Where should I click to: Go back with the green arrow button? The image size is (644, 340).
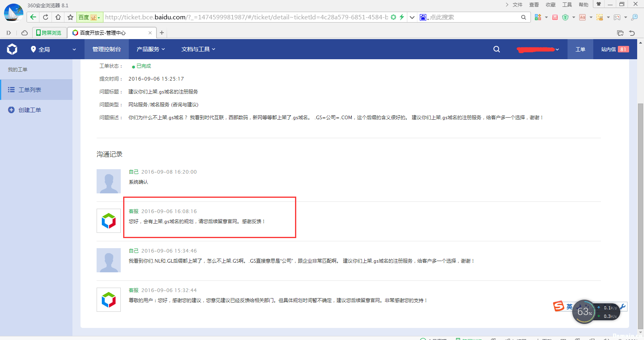pos(33,17)
